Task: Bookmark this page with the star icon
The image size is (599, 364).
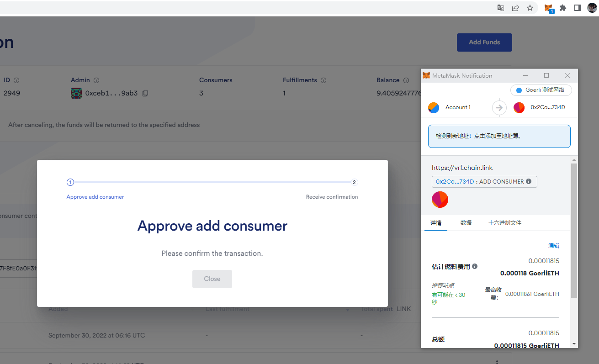Action: point(530,8)
